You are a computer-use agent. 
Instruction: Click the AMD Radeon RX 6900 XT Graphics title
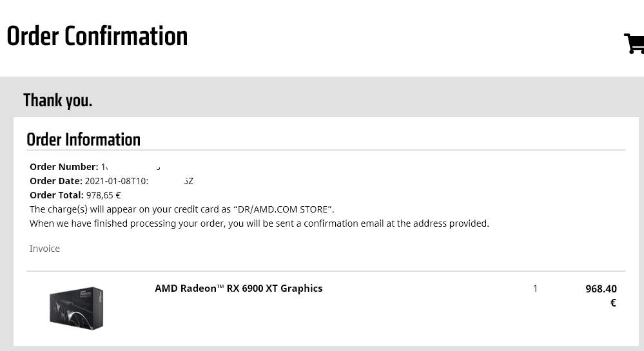click(x=239, y=289)
